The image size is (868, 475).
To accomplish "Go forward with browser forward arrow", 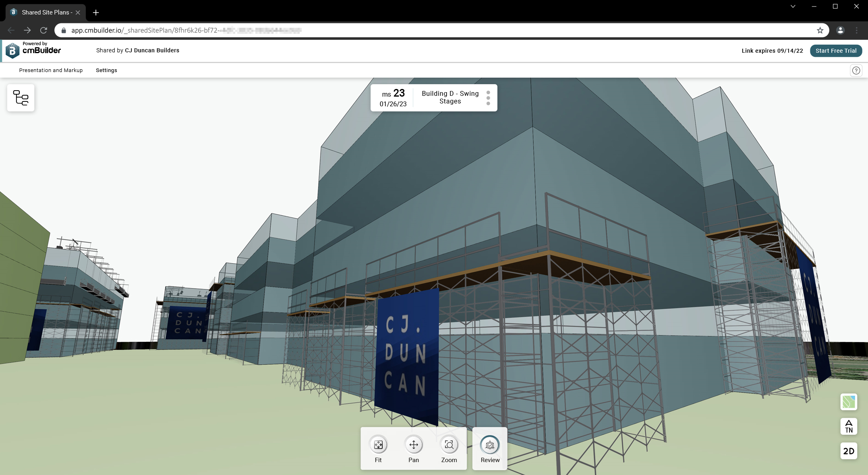I will (27, 30).
